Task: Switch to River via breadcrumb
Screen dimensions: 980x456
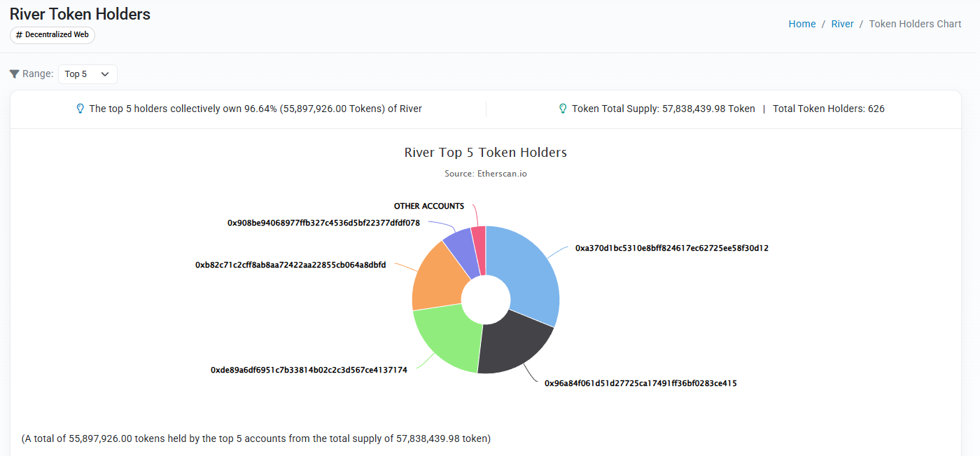Action: (x=842, y=23)
